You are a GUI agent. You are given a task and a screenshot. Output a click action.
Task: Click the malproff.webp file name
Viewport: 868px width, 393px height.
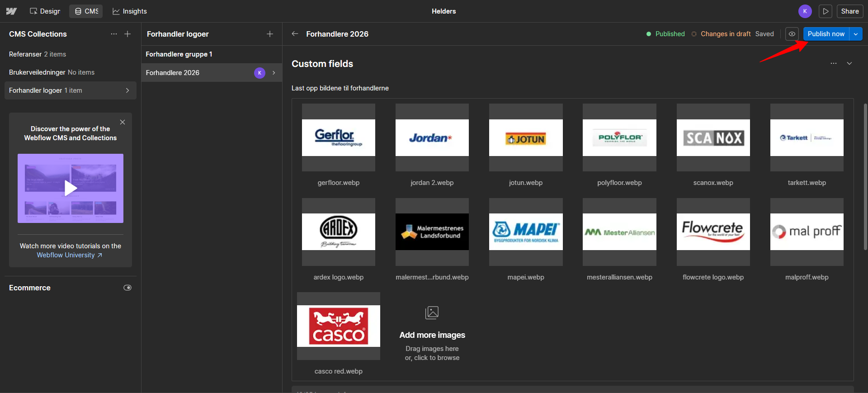coord(807,277)
